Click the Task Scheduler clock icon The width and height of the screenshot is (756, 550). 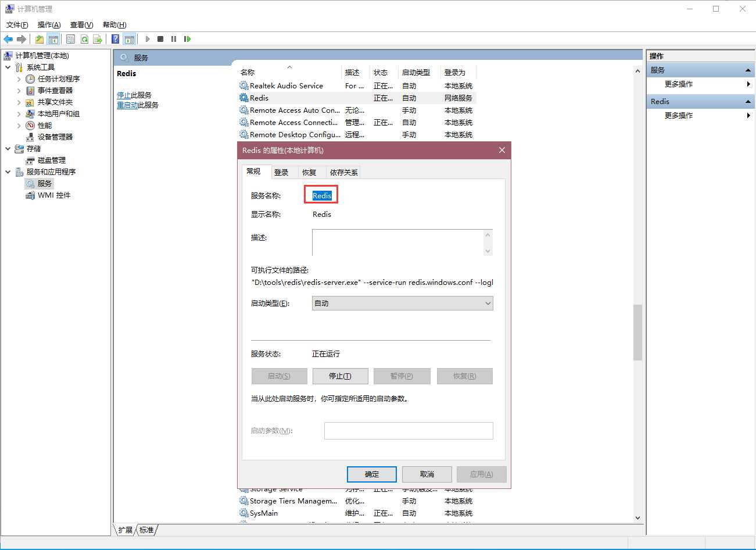(30, 78)
